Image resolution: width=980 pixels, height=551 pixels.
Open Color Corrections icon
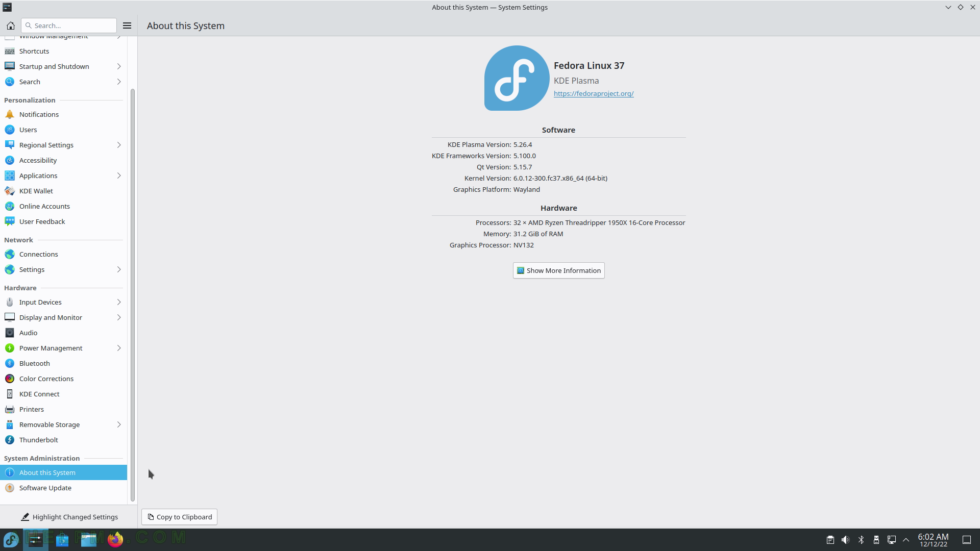pos(10,379)
